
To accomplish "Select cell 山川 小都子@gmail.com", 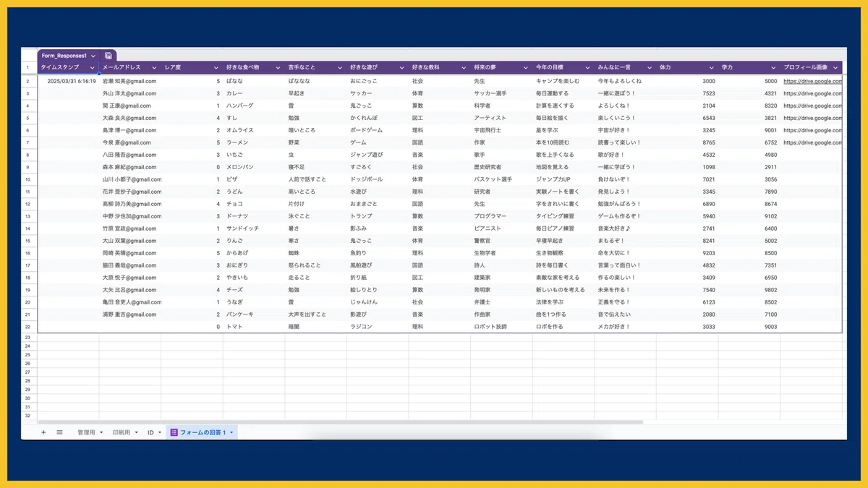I will pyautogui.click(x=132, y=179).
